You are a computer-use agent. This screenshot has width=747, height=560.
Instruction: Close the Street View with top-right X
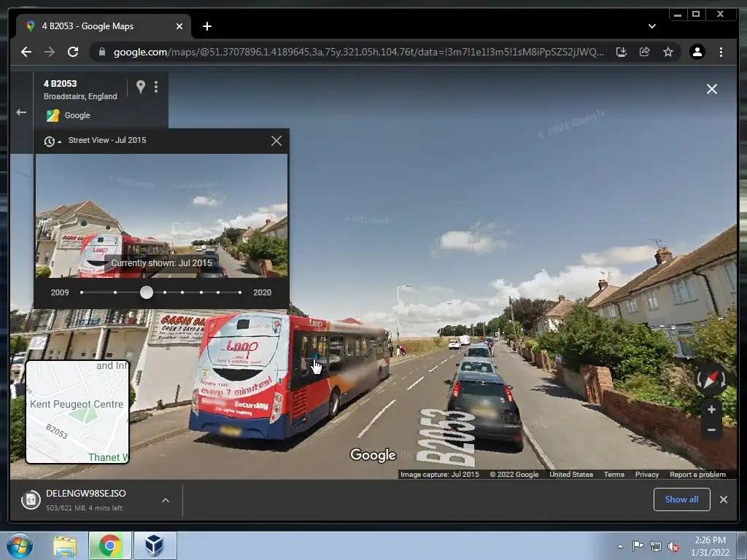pyautogui.click(x=712, y=89)
